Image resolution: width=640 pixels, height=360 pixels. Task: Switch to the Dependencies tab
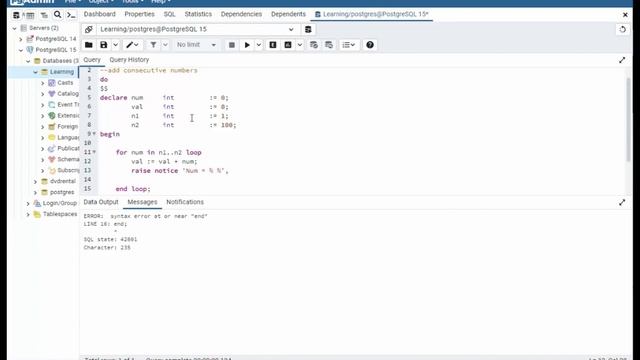[241, 14]
